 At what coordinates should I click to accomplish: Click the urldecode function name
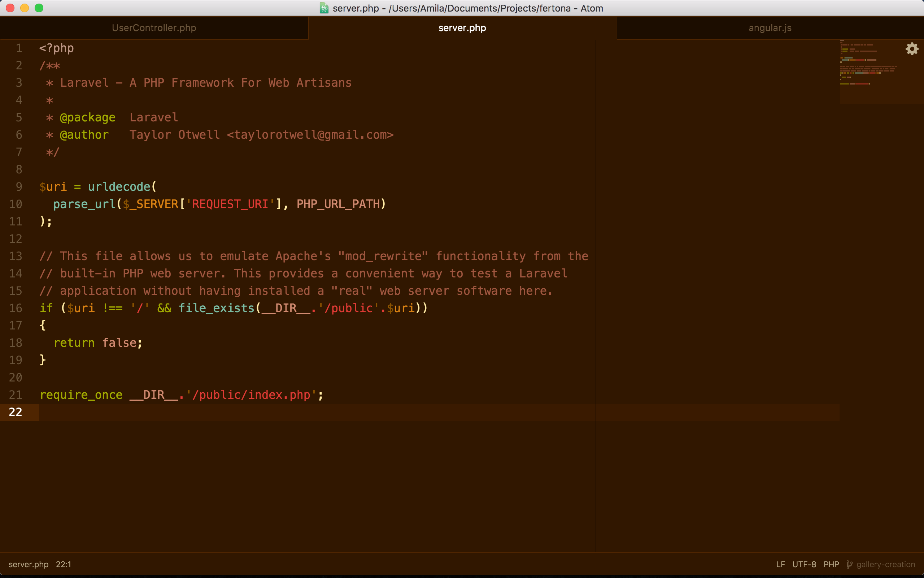click(x=119, y=186)
